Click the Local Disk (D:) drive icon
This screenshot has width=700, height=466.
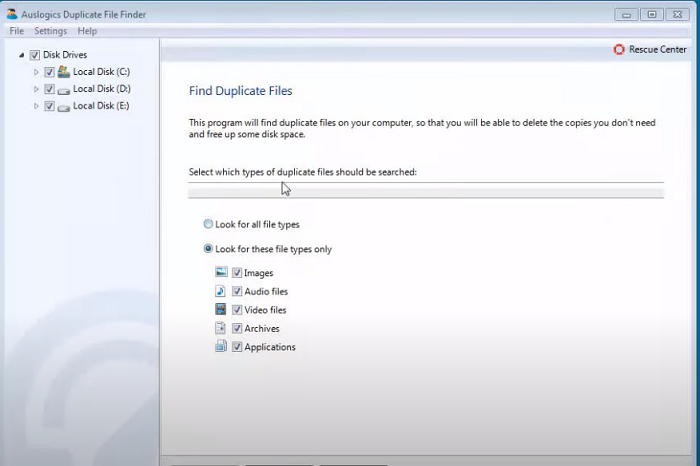(64, 90)
